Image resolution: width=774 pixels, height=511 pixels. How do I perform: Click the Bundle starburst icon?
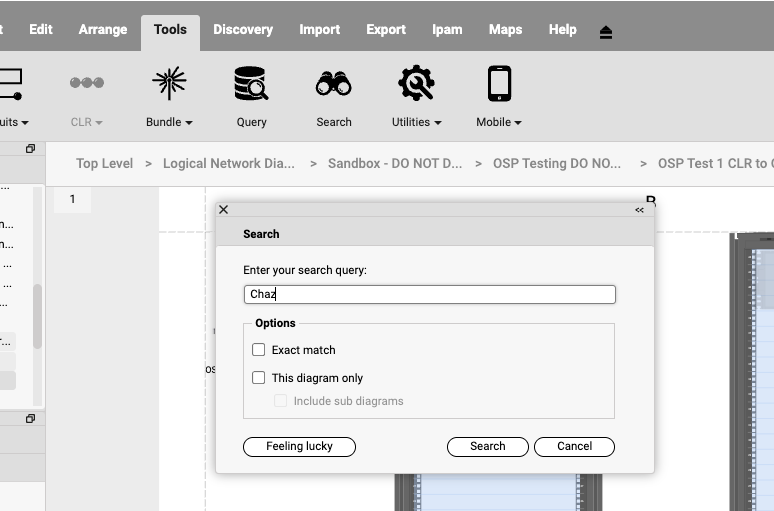point(168,84)
